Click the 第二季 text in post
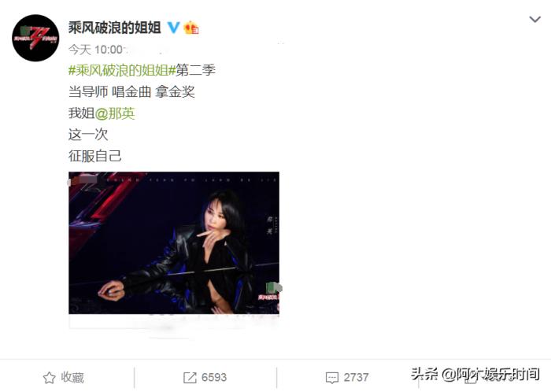Screen dimensions: 551x392 click(195, 70)
